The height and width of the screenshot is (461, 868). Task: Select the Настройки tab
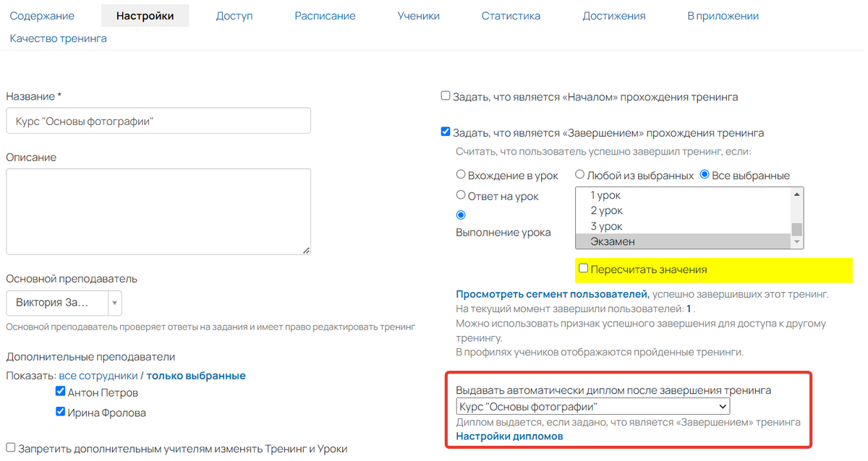point(145,15)
